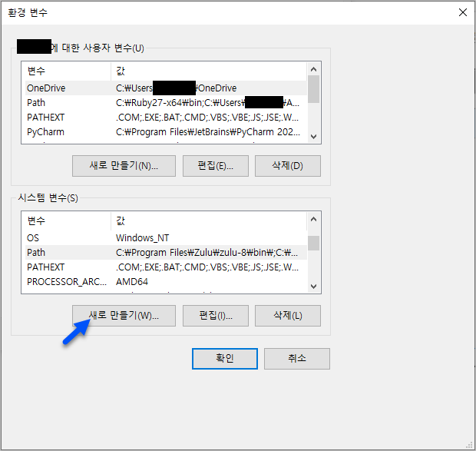Click the user variables 편집(E)... button
476x451 pixels.
[x=216, y=166]
